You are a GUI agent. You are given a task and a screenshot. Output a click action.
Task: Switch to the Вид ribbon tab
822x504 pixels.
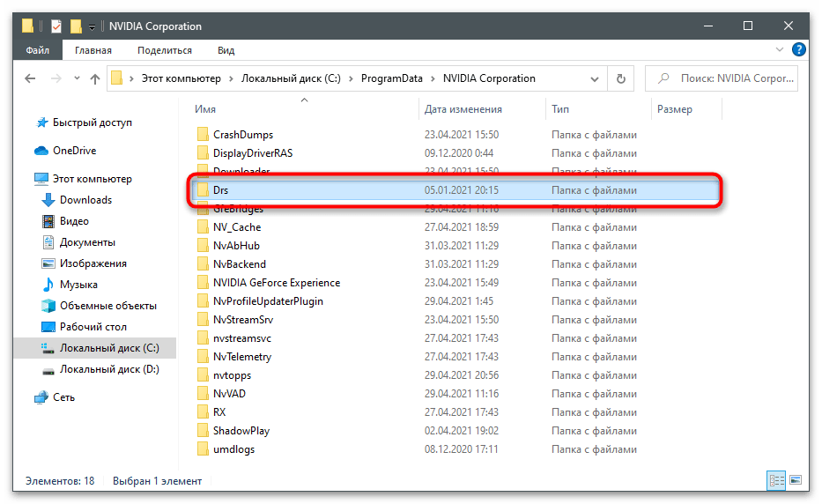[x=226, y=50]
